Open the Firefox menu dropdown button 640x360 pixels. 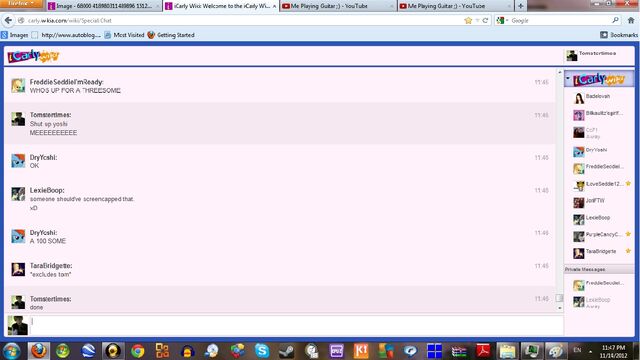click(x=21, y=4)
